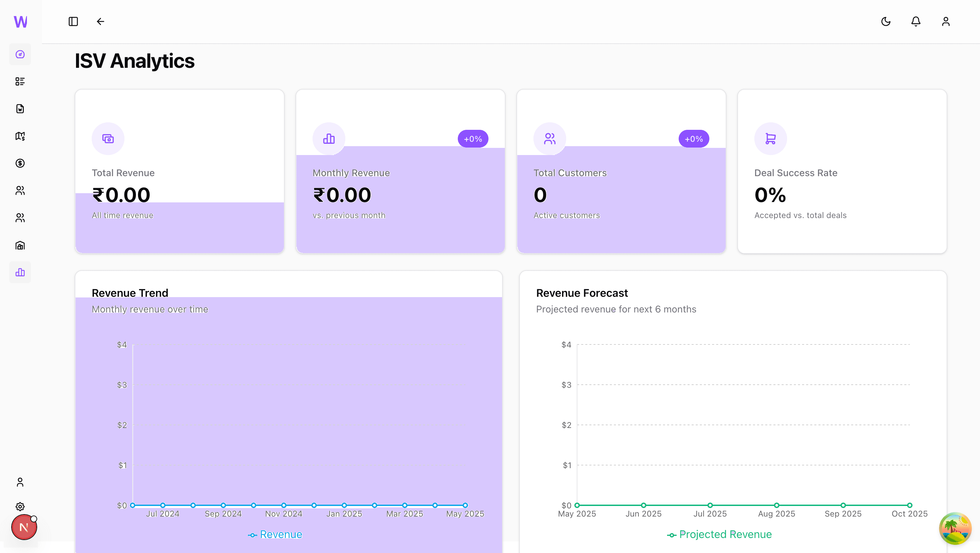This screenshot has height=553, width=980.
Task: Go back using the arrow button
Action: point(101,22)
